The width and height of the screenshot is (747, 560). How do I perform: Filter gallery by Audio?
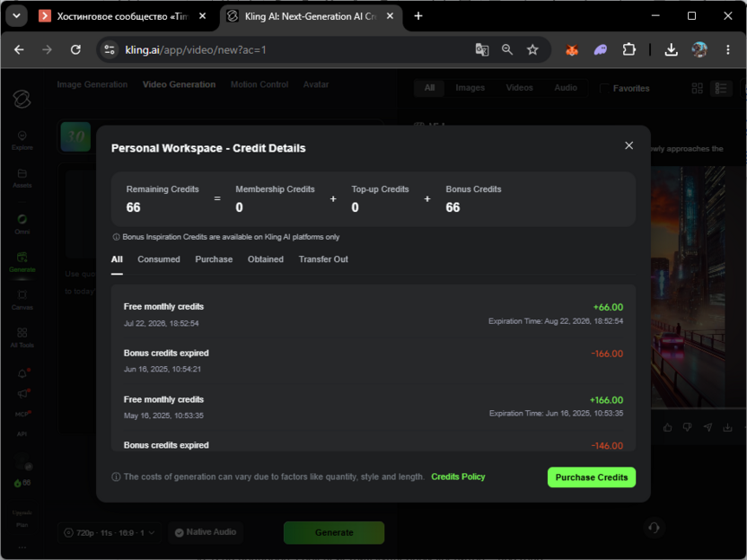coord(566,88)
